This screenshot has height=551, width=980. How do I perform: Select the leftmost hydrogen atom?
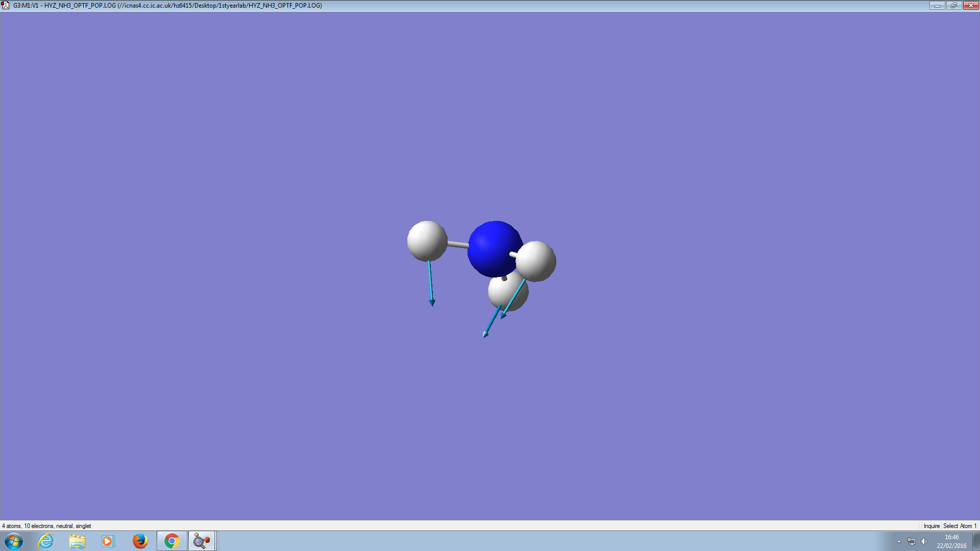click(427, 240)
